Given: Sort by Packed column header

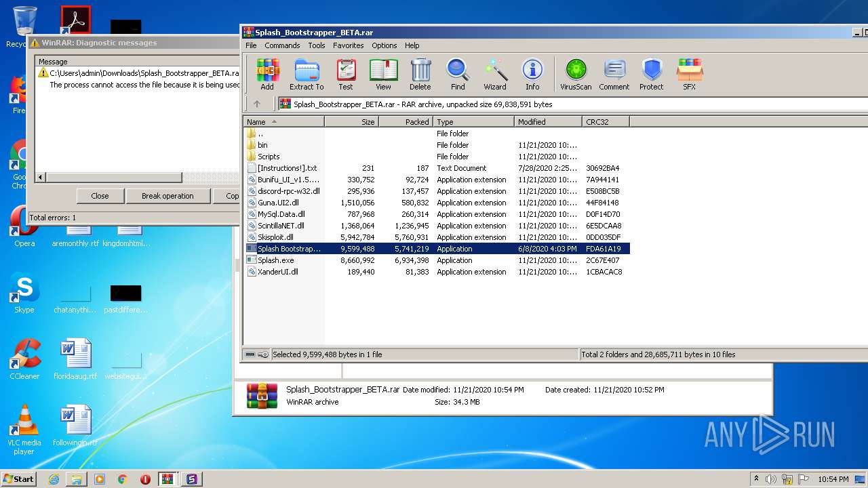Looking at the screenshot, I should pos(406,122).
